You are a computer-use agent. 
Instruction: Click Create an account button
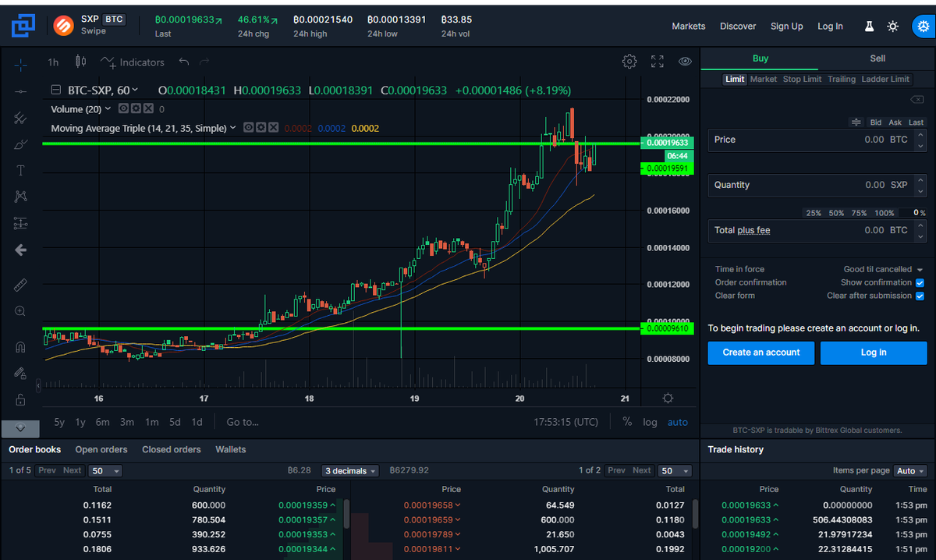(x=761, y=353)
